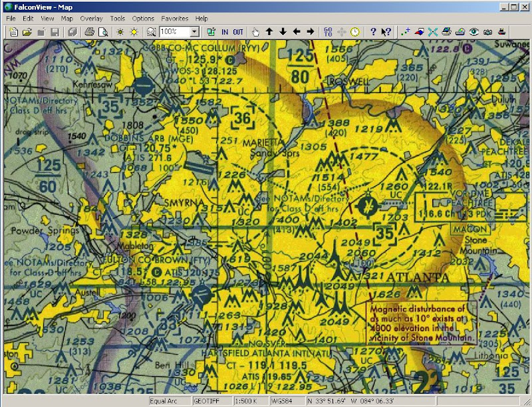532x407 pixels.
Task: Open the Help menu
Action: [201, 19]
